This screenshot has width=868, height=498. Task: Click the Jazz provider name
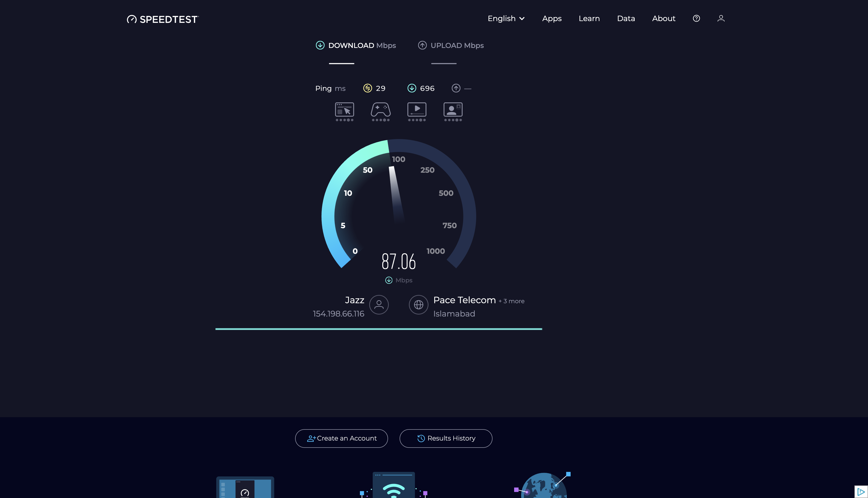(354, 300)
